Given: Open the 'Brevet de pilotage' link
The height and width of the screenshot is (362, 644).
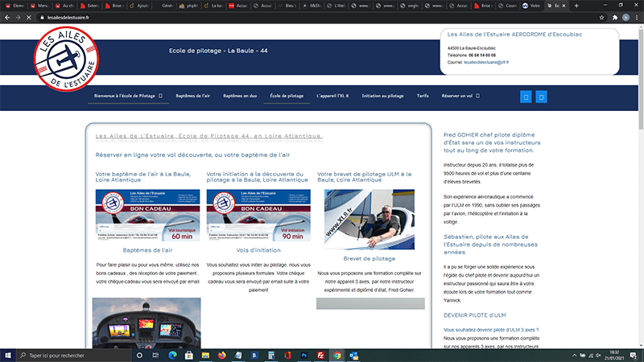Looking at the screenshot, I should tap(369, 258).
